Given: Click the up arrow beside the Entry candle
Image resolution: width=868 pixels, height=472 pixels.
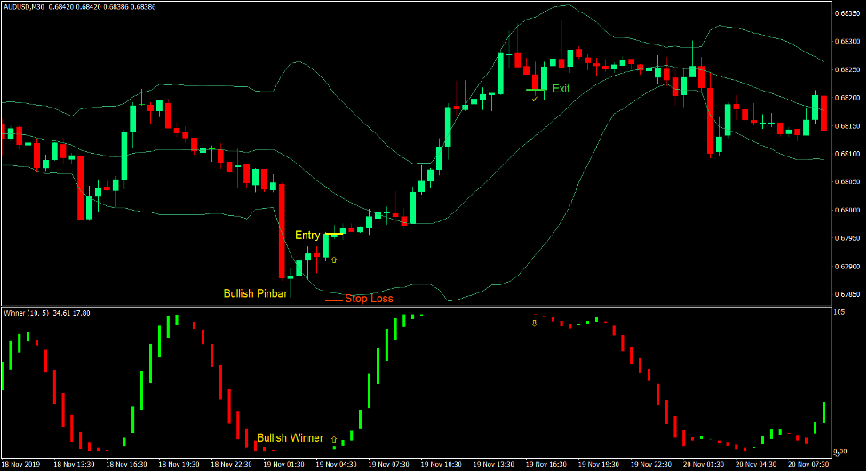Looking at the screenshot, I should pyautogui.click(x=334, y=260).
